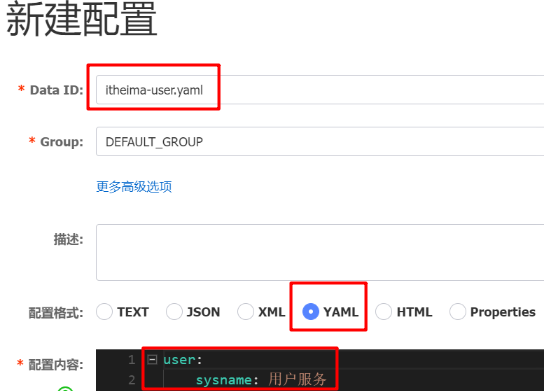544x391 pixels.
Task: Select the Properties format radio button
Action: (458, 311)
